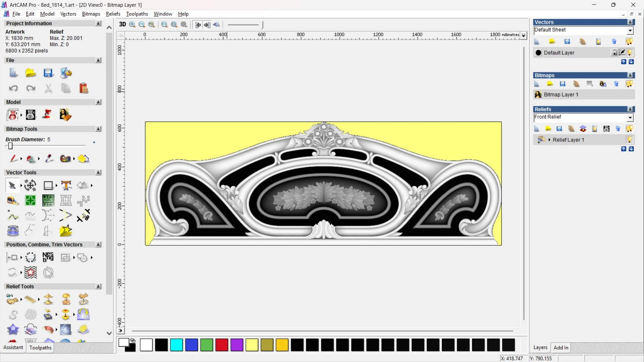
Task: Click the Save file icon
Action: click(48, 73)
